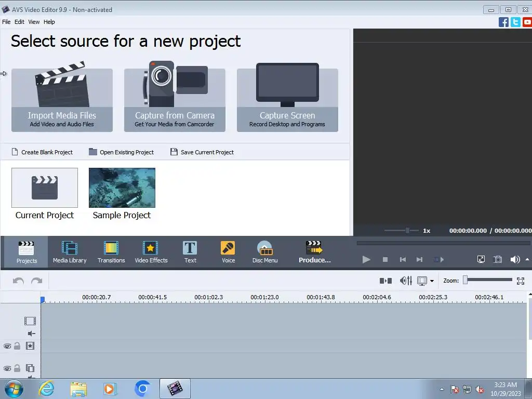The width and height of the screenshot is (532, 399).
Task: Open the media player taskbar icon
Action: 110,389
